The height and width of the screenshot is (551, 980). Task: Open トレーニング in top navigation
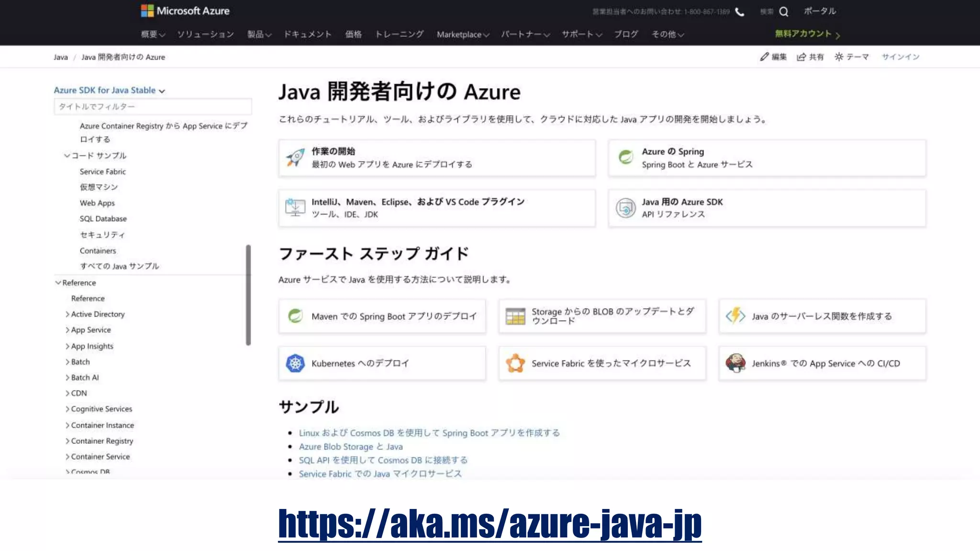point(399,34)
